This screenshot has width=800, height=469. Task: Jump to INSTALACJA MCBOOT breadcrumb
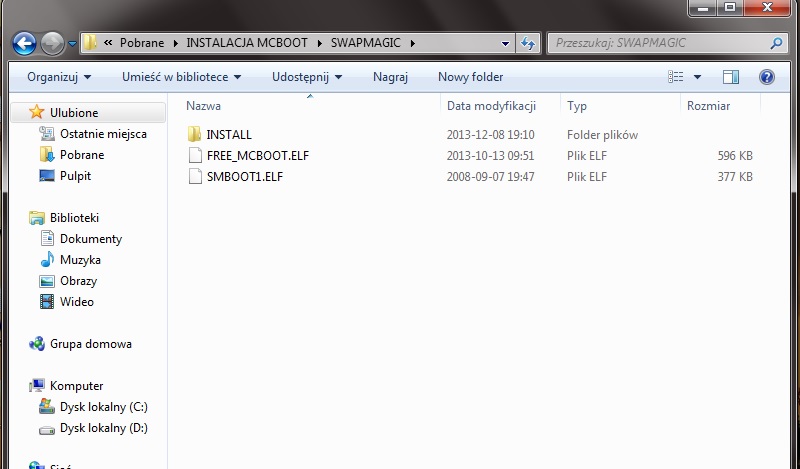(247, 43)
